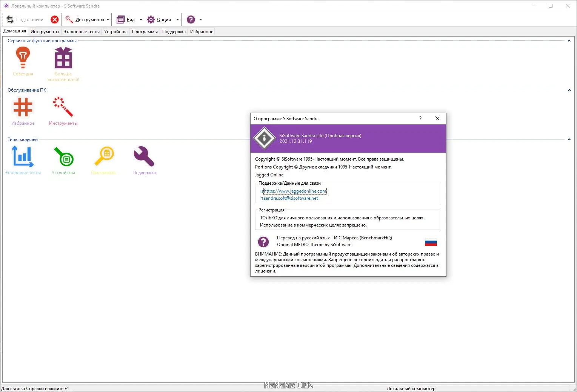Click the version text 2021.12.31.119
The width and height of the screenshot is (577, 392).
click(x=296, y=141)
